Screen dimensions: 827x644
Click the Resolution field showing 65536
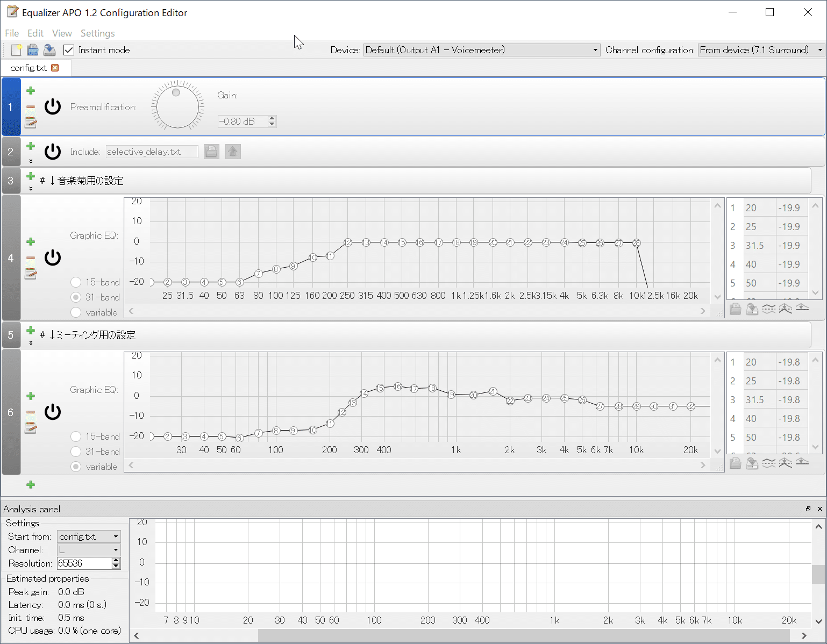pos(84,563)
